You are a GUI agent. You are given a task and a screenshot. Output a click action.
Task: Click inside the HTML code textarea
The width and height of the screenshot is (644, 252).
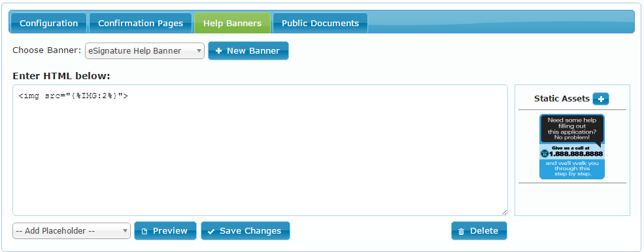coord(260,150)
